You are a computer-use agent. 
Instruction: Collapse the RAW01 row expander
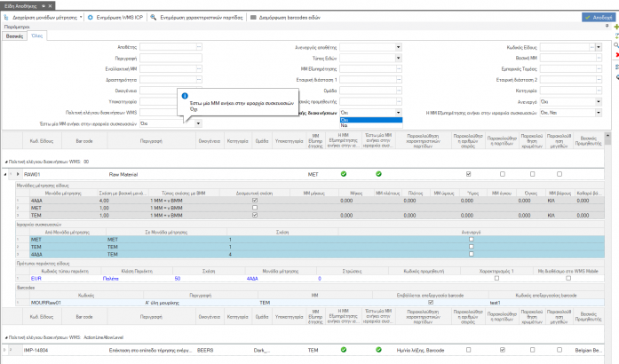5,174
